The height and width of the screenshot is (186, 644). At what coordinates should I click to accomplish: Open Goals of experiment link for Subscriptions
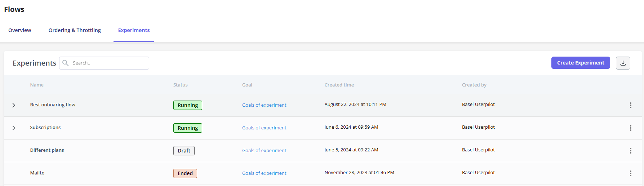point(264,128)
